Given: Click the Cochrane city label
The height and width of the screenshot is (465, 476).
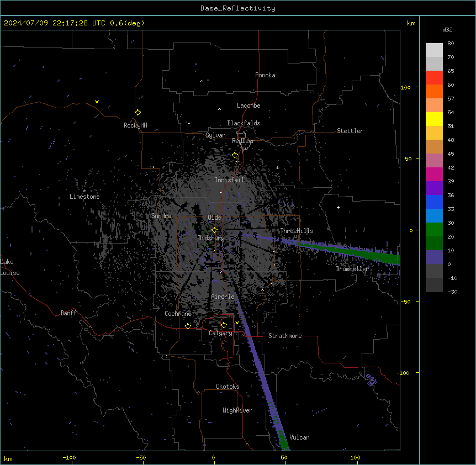Looking at the screenshot, I should (x=178, y=314).
